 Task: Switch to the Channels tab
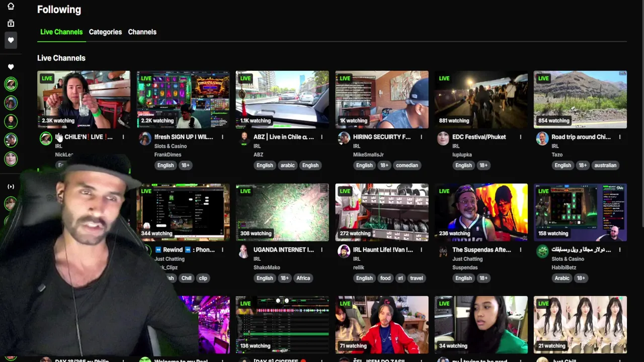(x=142, y=32)
